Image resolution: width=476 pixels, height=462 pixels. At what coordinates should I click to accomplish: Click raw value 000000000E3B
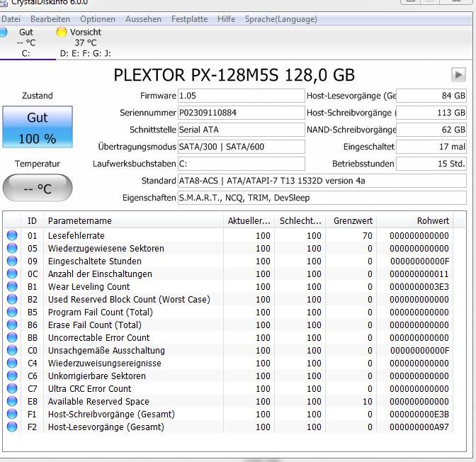pos(419,415)
